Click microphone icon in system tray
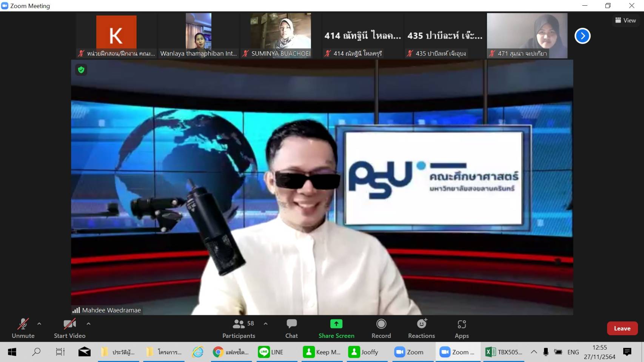 pos(546,352)
